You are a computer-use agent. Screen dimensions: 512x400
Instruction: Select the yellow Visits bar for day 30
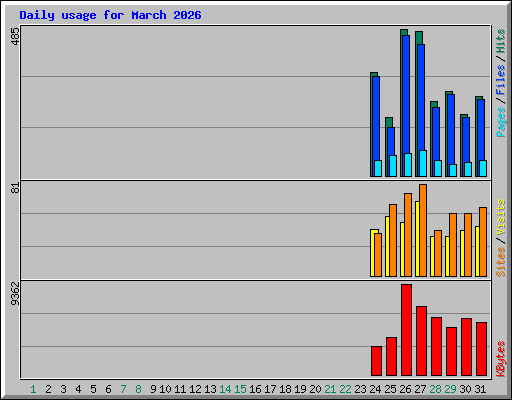462,253
